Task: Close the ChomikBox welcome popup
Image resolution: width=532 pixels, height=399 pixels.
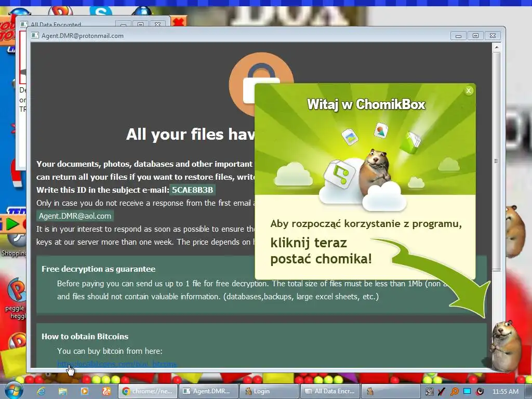Action: 469,90
